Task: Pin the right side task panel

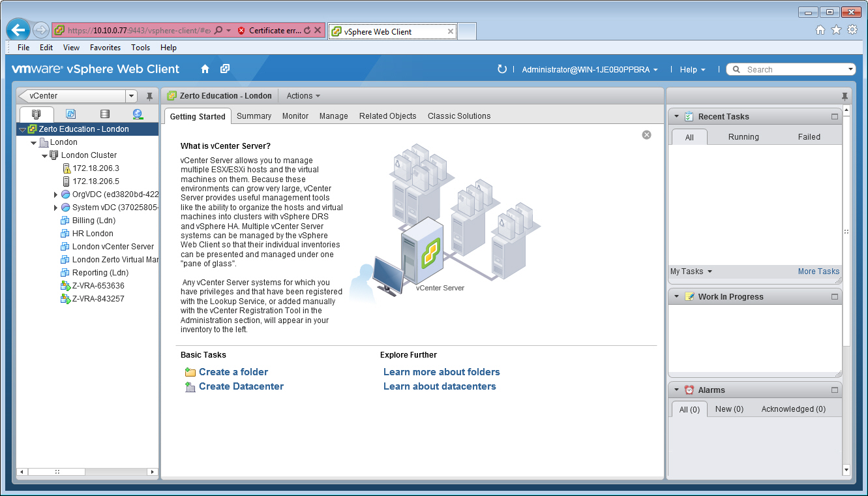Action: [x=845, y=97]
